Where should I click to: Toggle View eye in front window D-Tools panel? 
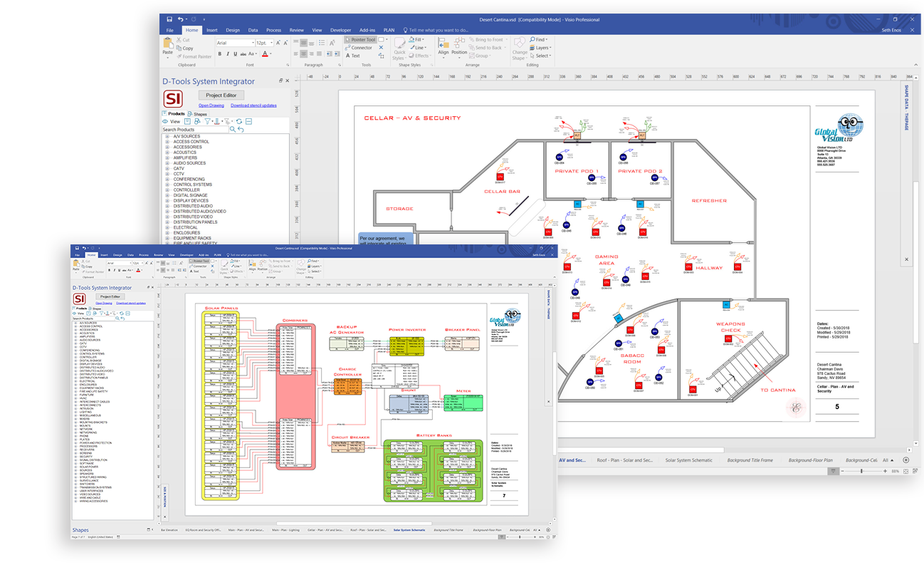click(74, 313)
